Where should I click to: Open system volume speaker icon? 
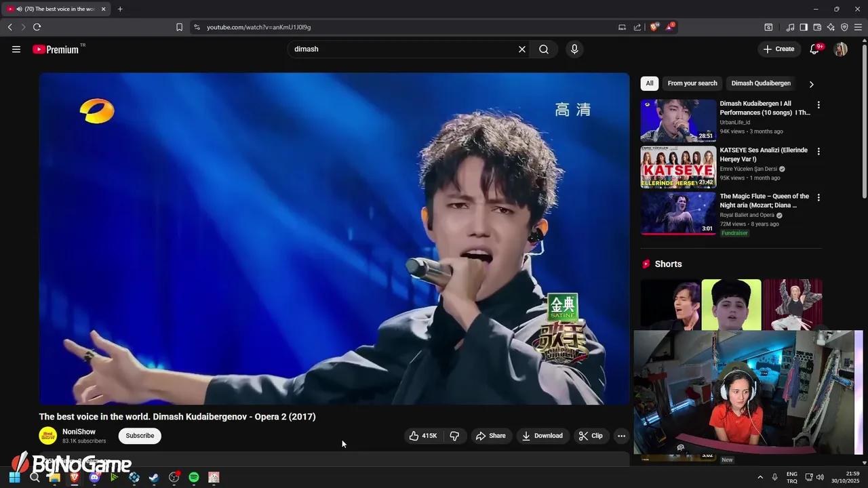820,477
